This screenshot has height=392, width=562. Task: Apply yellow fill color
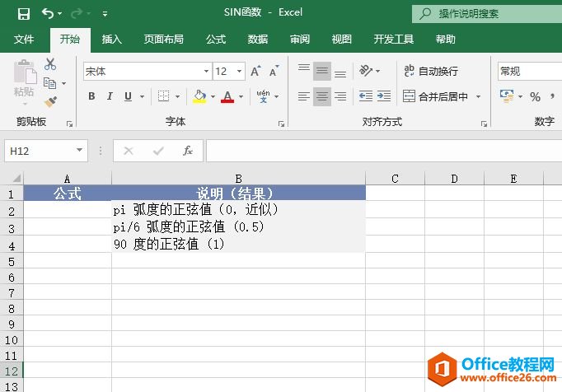coord(199,96)
